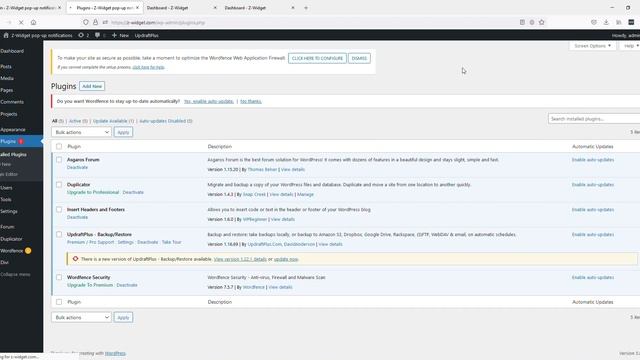
Task: Open new browser tab with plus icon
Action: [306, 8]
